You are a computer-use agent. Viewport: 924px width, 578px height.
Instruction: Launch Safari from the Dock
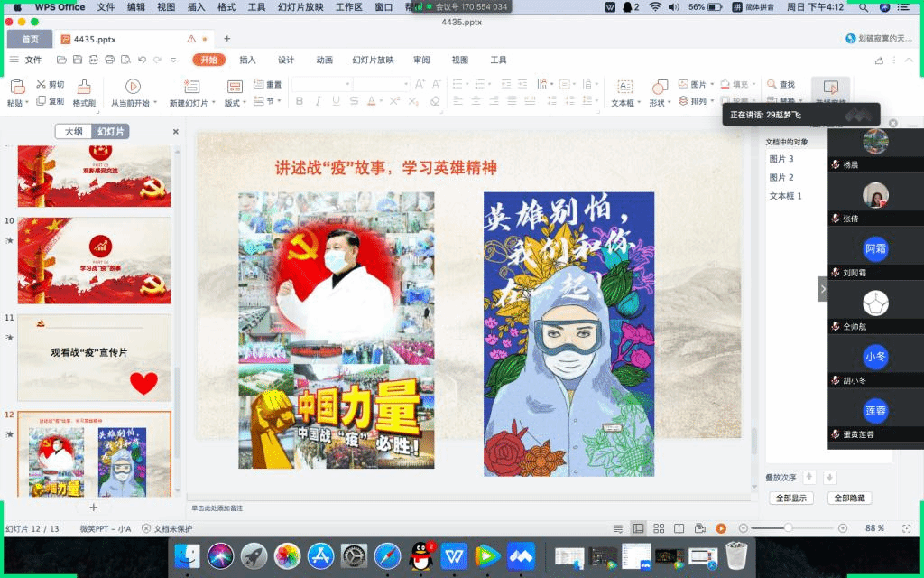pos(387,556)
